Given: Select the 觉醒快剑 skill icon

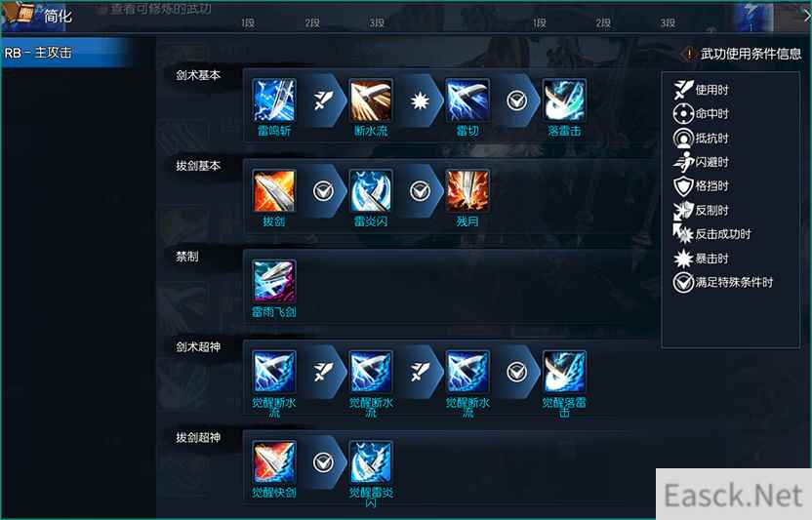Looking at the screenshot, I should (x=274, y=462).
